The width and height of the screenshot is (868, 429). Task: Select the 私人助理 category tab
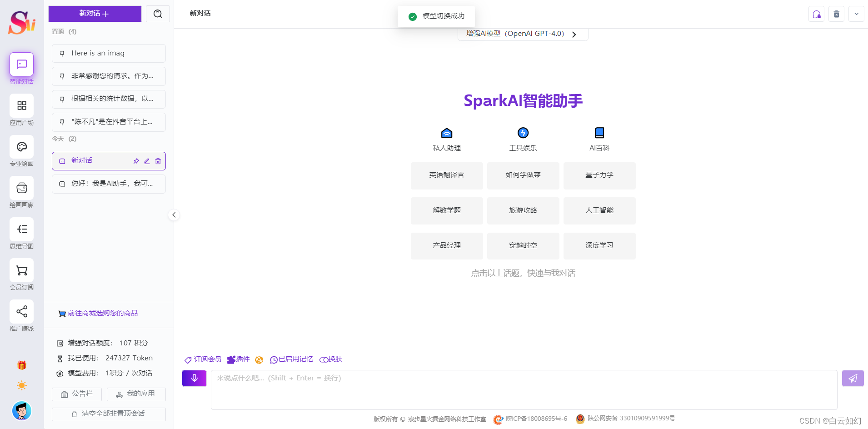point(447,140)
